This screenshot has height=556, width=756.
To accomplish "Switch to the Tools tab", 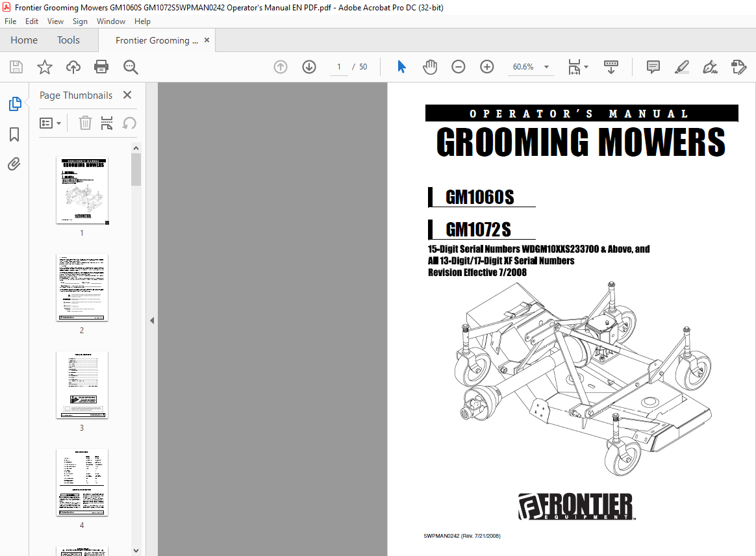I will tap(68, 40).
